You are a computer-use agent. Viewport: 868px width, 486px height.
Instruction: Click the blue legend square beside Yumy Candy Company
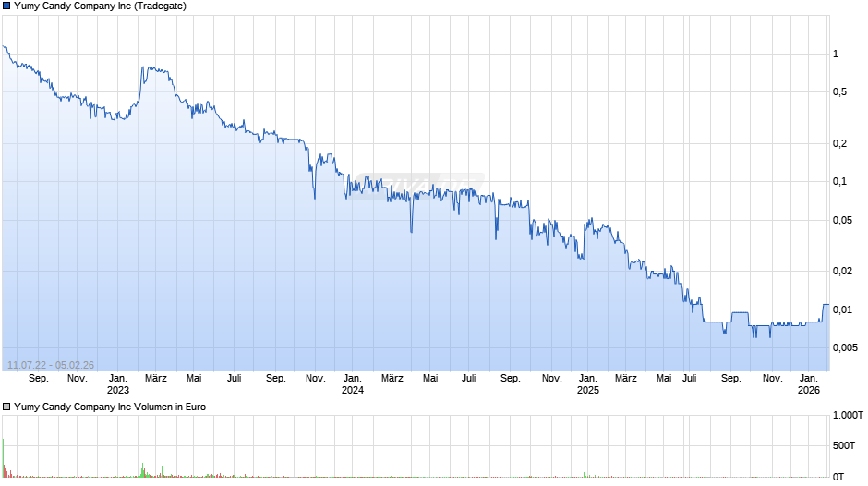(6, 6)
